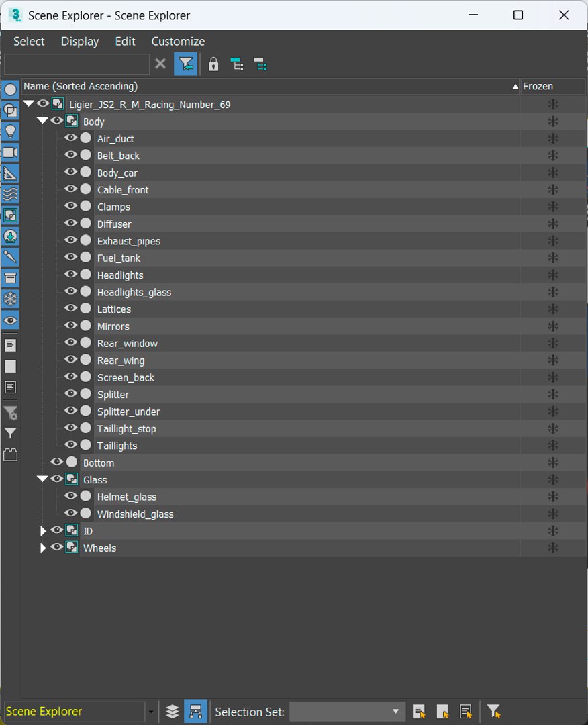The height and width of the screenshot is (725, 588).
Task: Freeze the Exhaust_pipes object via snowflake
Action: pyautogui.click(x=553, y=241)
